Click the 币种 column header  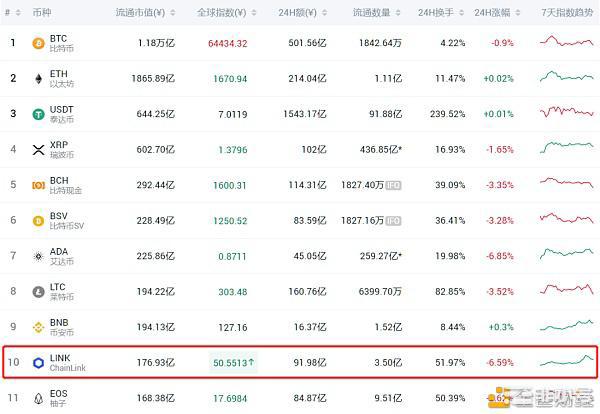click(42, 13)
